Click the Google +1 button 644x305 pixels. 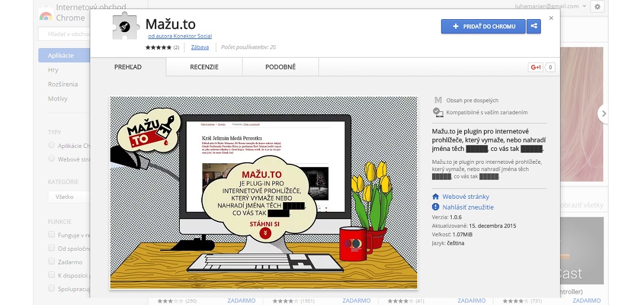(535, 67)
